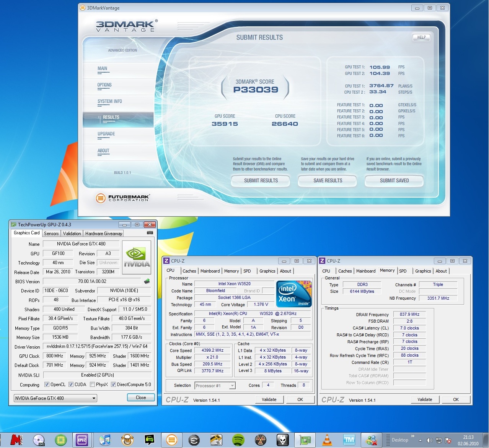Open the TM app in taskbar
This screenshot has height=448, width=489.
349,440
